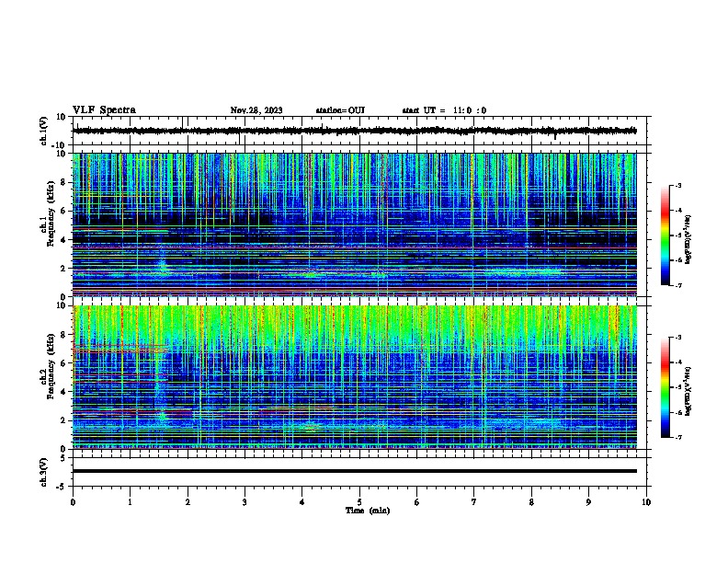Click time axis tick label "6"

coord(417,502)
